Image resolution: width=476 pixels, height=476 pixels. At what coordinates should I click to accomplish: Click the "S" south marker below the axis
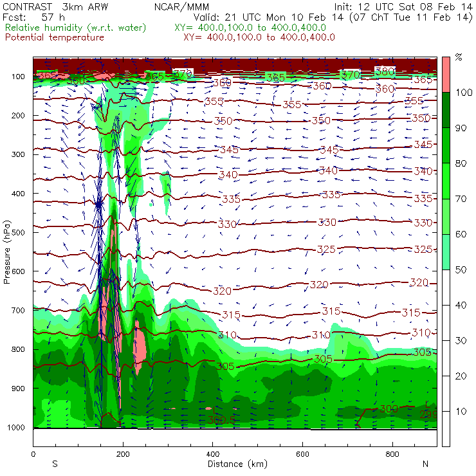point(55,464)
